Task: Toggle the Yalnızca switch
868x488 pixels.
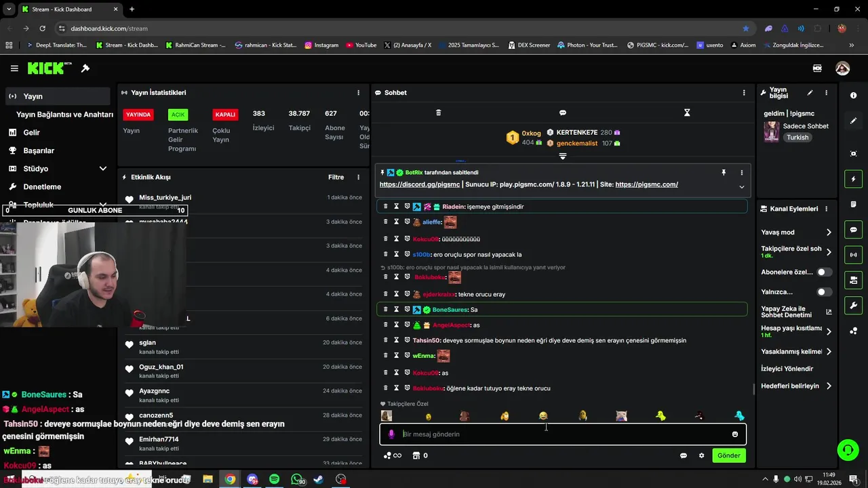Action: [x=825, y=292]
